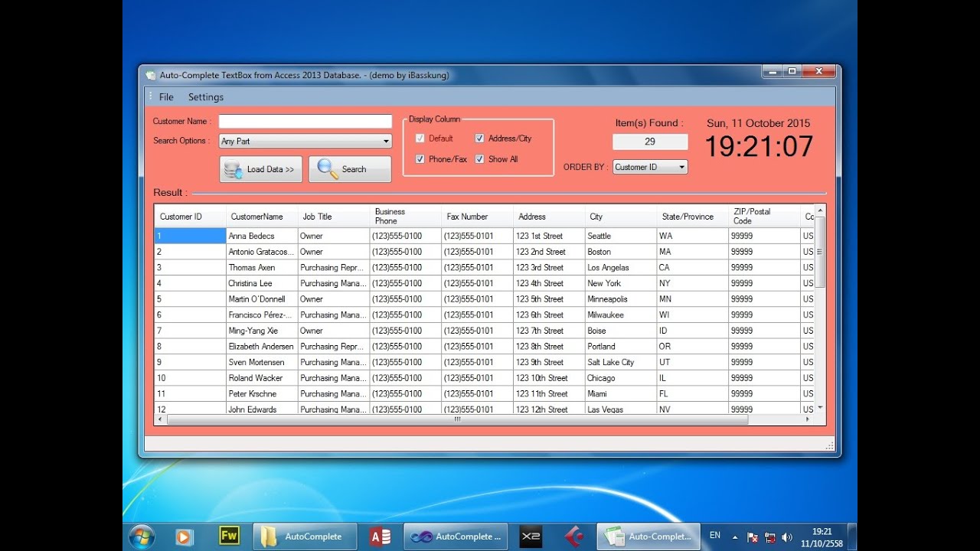Click the Action Center flag tray icon
Screen dimensions: 980x551
(753, 537)
